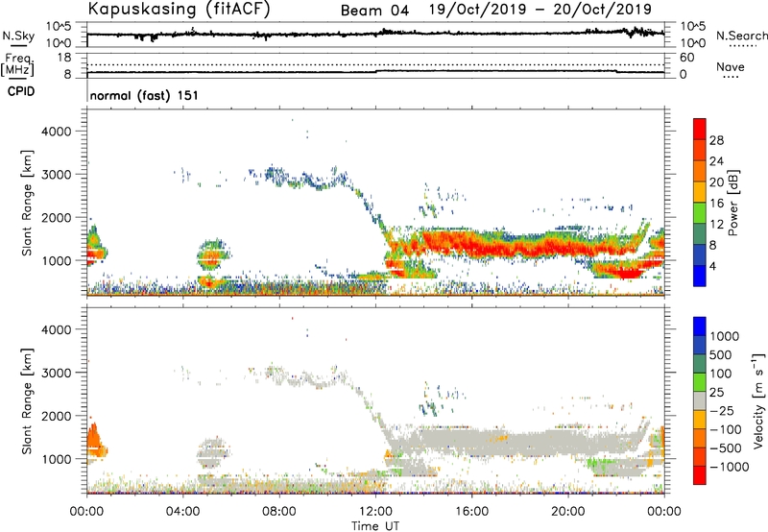Click Slant Range label of power panel
The height and width of the screenshot is (532, 768).
28,203
